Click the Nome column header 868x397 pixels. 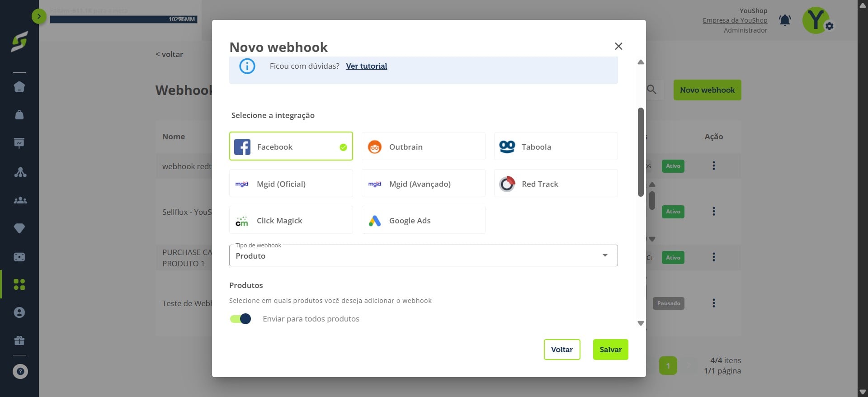174,137
